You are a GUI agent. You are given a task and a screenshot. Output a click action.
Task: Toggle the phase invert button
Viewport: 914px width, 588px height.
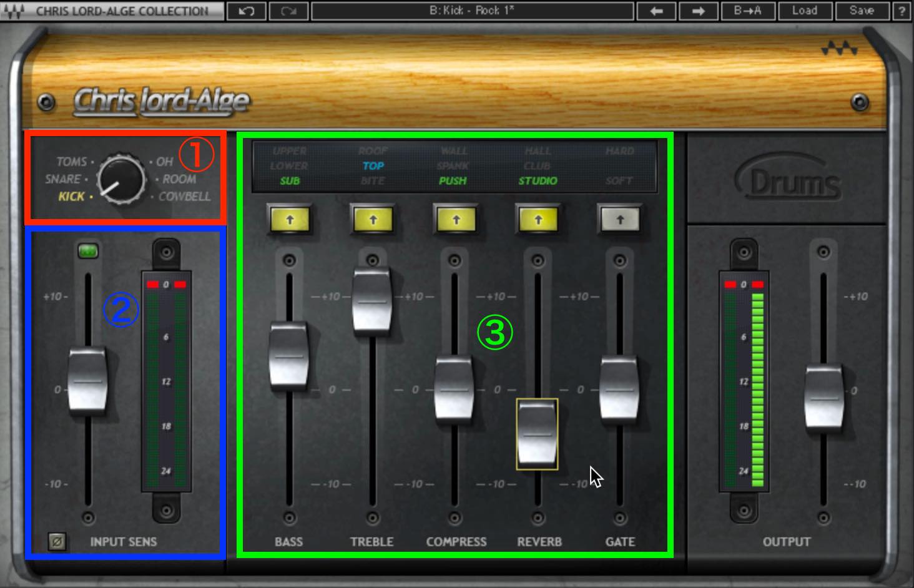tap(57, 541)
